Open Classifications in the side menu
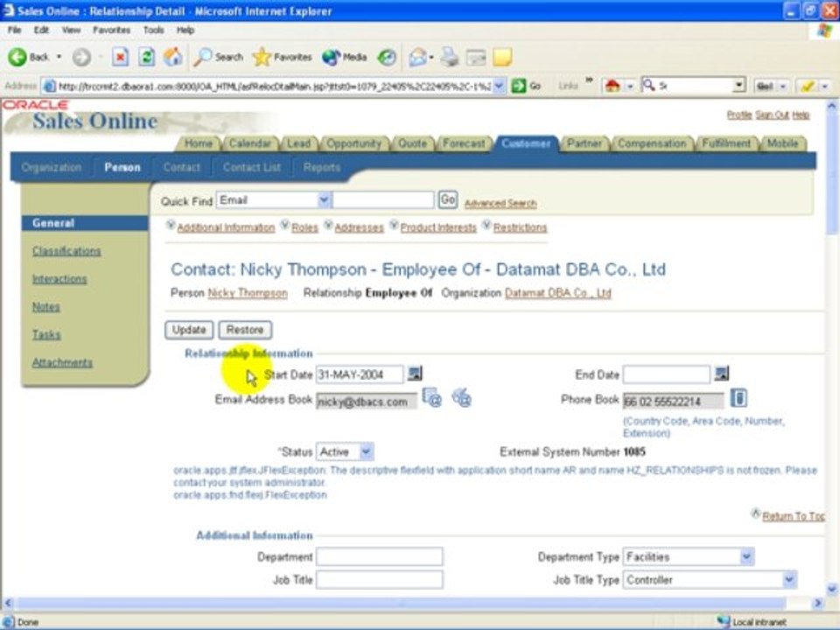Image resolution: width=840 pixels, height=630 pixels. pos(66,251)
